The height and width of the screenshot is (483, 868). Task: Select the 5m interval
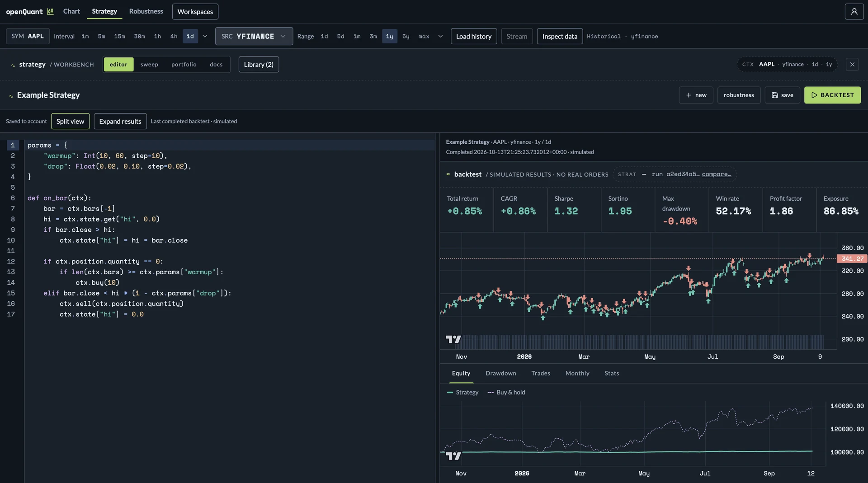pyautogui.click(x=101, y=36)
